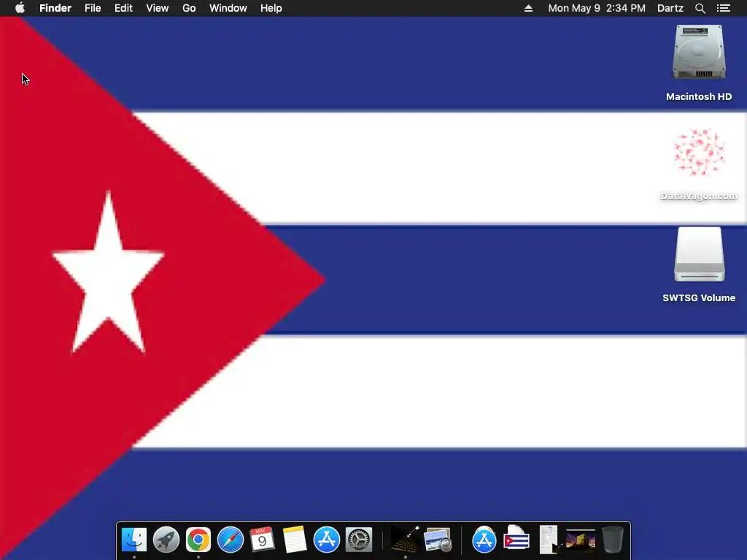Open Preview app icon in Dock
Viewport: 747px width, 560px height.
coord(438,540)
